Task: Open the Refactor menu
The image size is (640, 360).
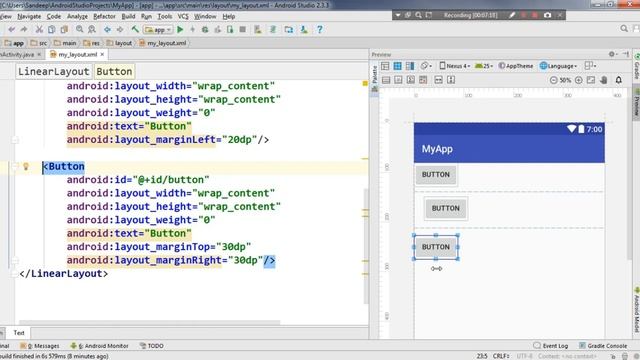Action: point(104,16)
